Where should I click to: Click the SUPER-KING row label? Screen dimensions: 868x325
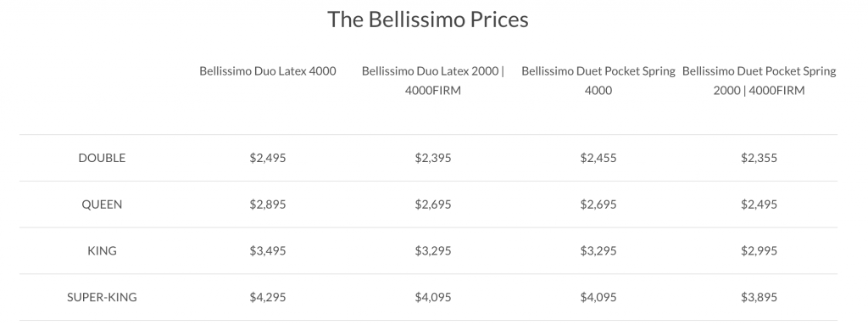click(102, 297)
